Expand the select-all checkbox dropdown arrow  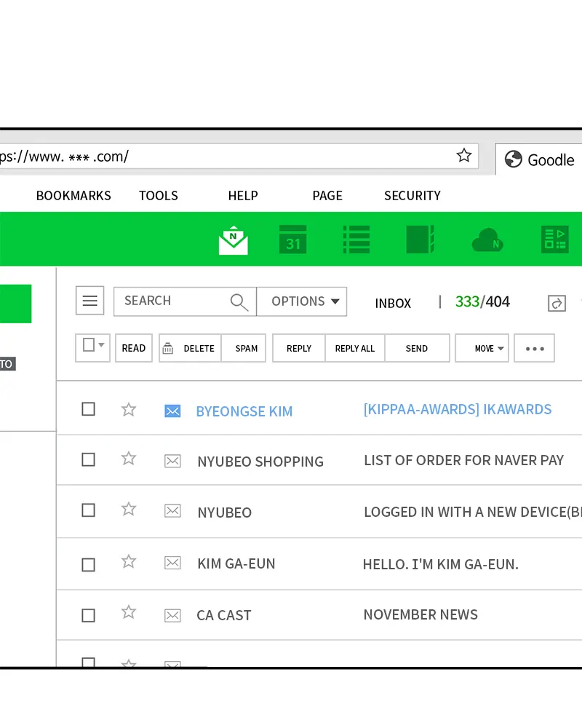102,345
